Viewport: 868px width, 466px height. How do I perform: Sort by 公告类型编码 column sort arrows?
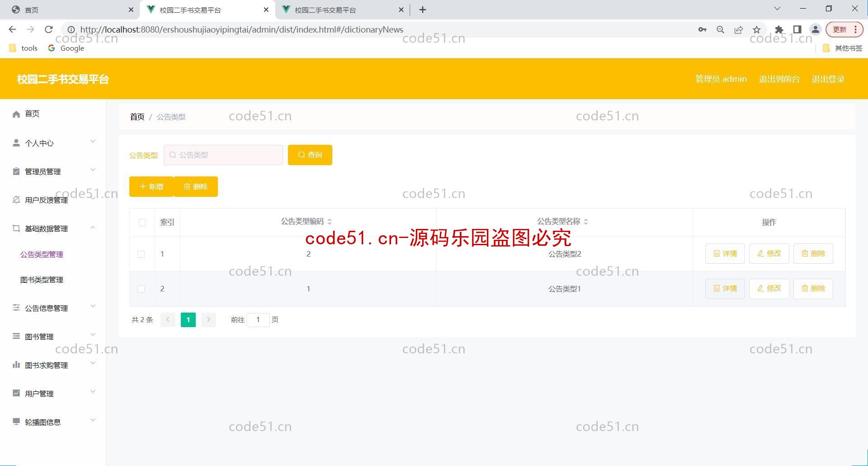point(330,222)
